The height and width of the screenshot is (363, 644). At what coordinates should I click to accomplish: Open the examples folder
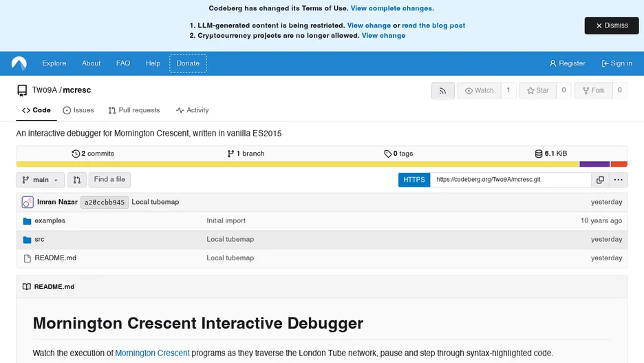(50, 220)
